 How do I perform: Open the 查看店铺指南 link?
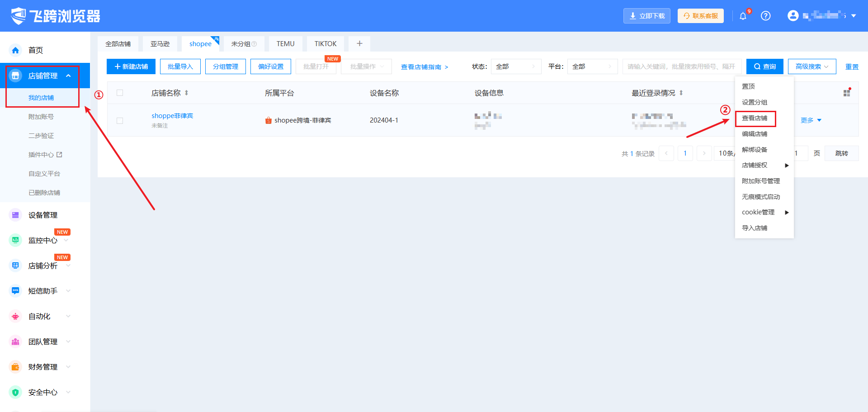pyautogui.click(x=424, y=67)
